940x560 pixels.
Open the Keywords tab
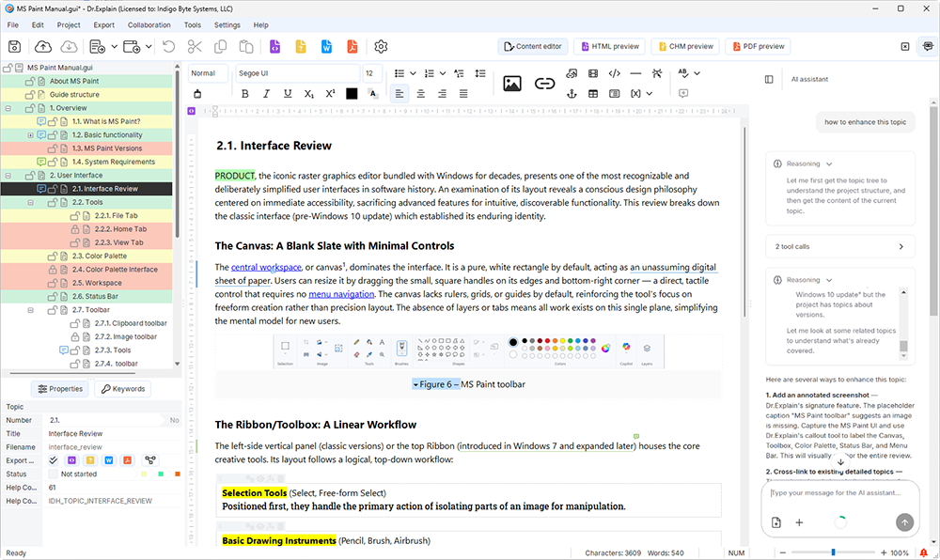(x=123, y=389)
